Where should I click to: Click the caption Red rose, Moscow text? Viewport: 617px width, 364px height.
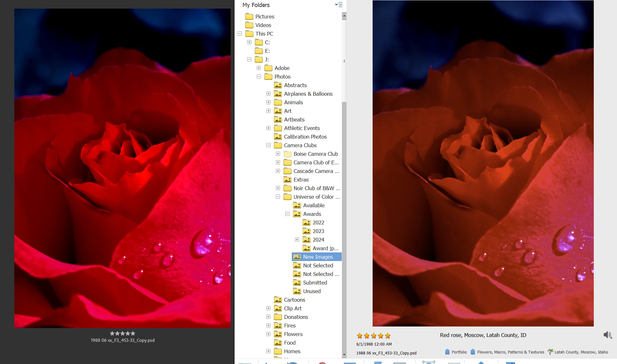(483, 335)
